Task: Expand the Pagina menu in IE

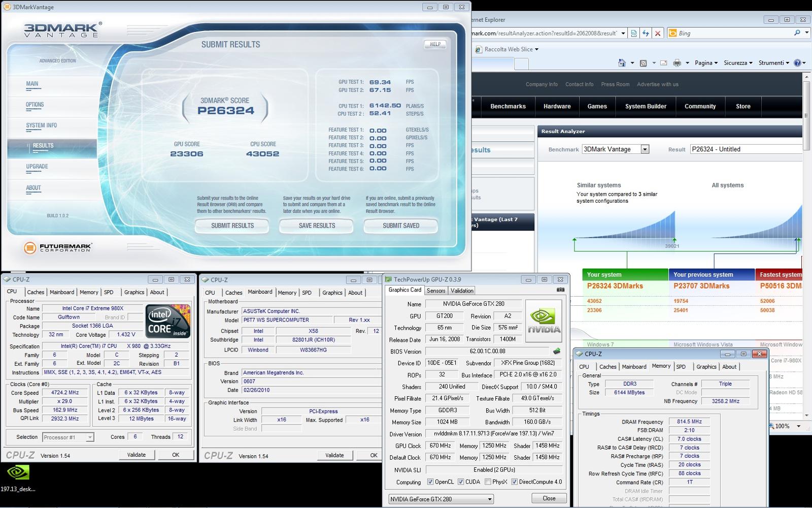Action: [x=706, y=63]
